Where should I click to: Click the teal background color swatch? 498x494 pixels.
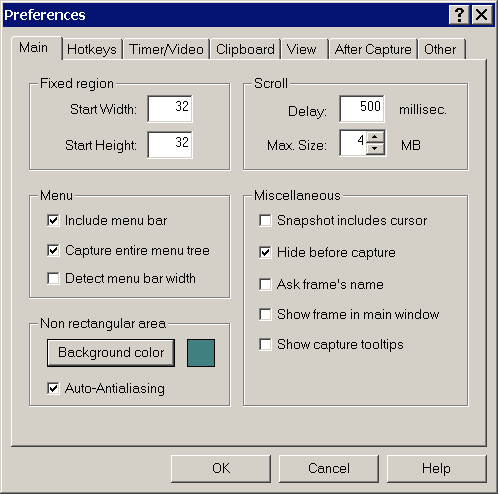(x=201, y=353)
